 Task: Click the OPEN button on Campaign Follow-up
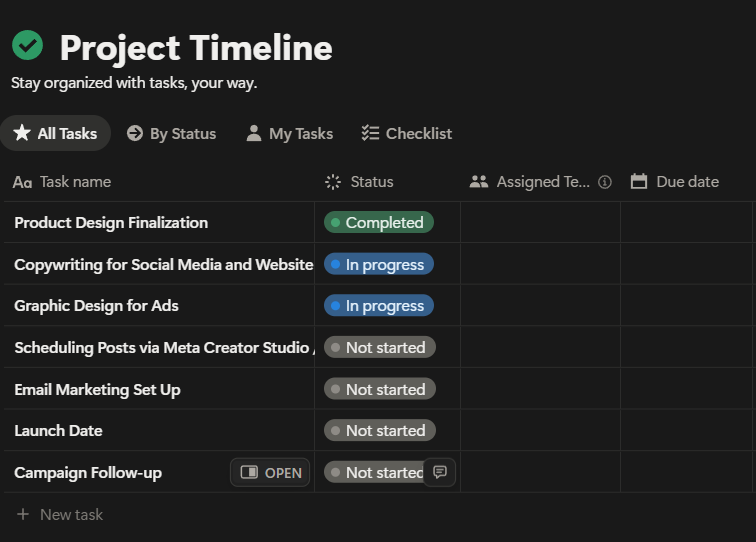pos(270,472)
